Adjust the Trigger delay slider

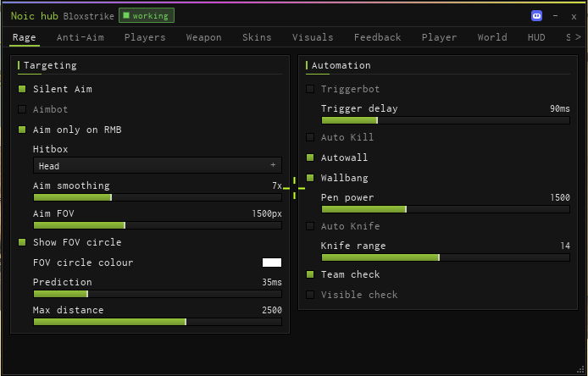pyautogui.click(x=446, y=120)
